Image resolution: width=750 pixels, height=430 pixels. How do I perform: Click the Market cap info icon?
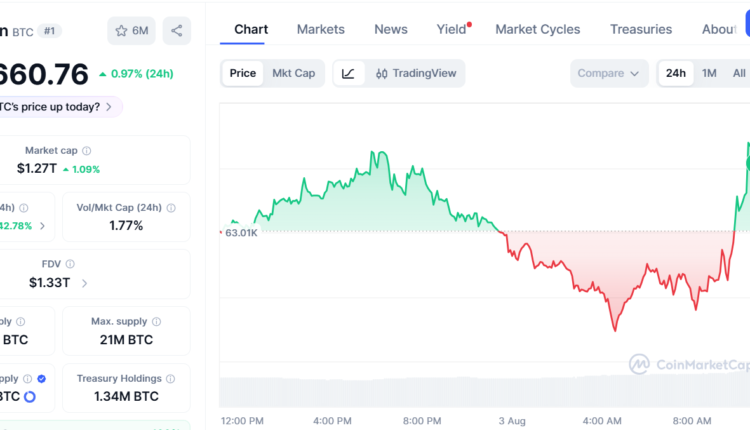click(87, 151)
